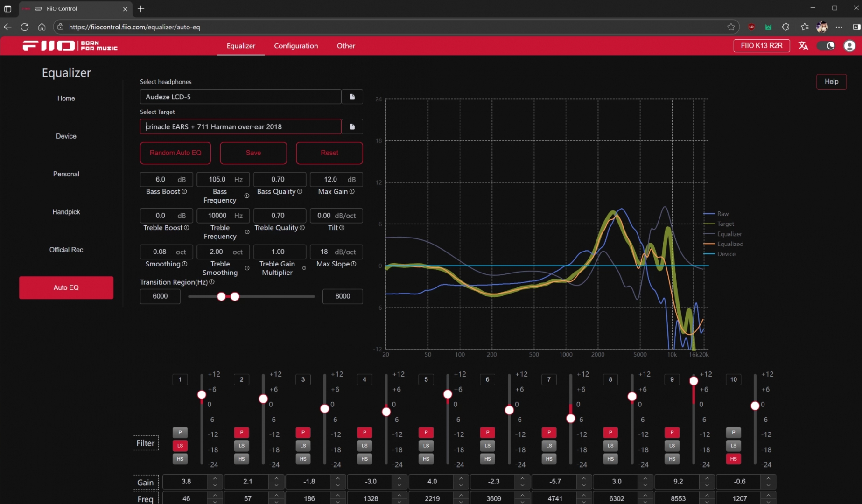This screenshot has width=862, height=504.
Task: Click the Bass Boost info icon
Action: (x=184, y=191)
